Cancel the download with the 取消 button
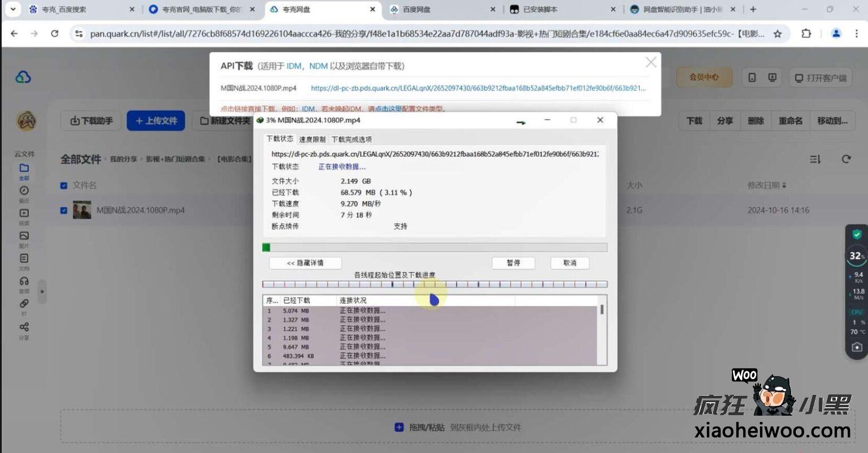 tap(570, 263)
